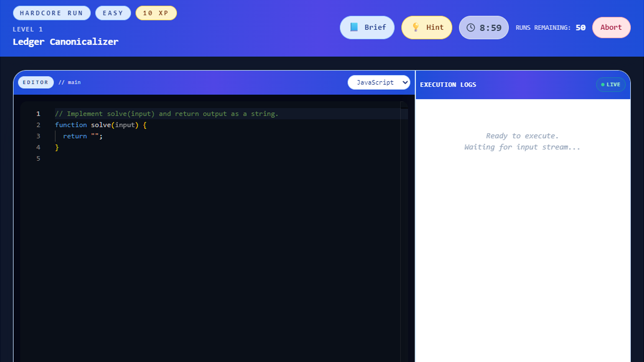Select the 10 XP badge
The width and height of the screenshot is (644, 362).
[x=156, y=13]
